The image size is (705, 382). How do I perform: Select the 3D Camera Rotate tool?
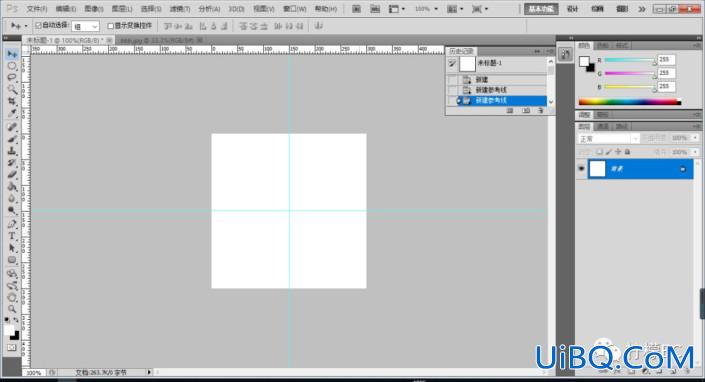tap(12, 285)
